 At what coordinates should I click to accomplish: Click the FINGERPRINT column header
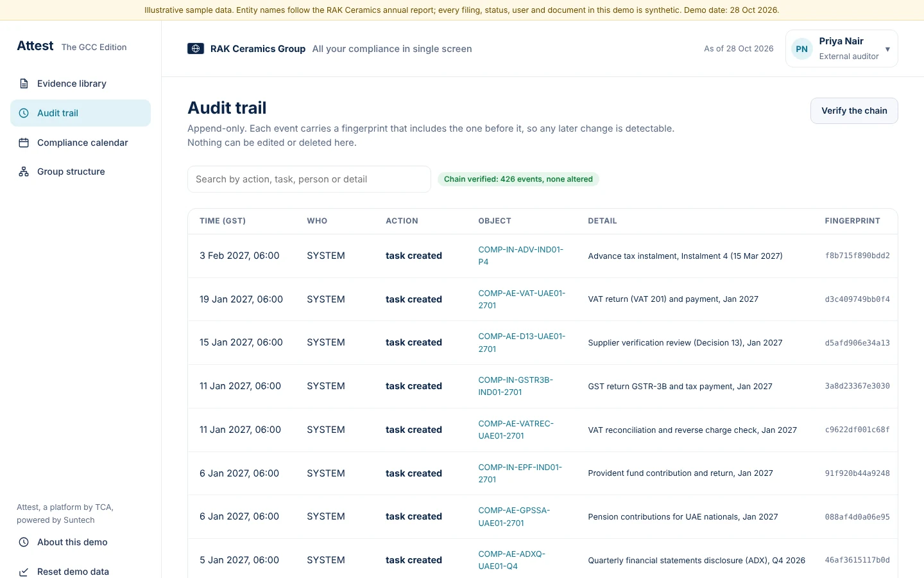[x=852, y=221]
